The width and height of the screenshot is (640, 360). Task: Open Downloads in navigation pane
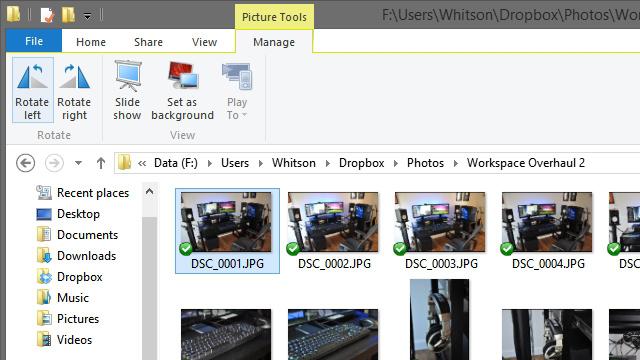pos(76,256)
